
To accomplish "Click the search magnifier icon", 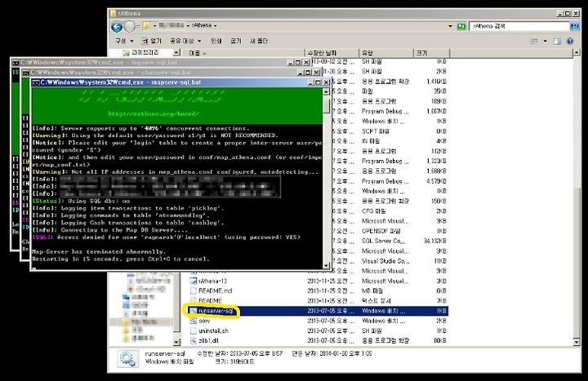I will [x=574, y=26].
